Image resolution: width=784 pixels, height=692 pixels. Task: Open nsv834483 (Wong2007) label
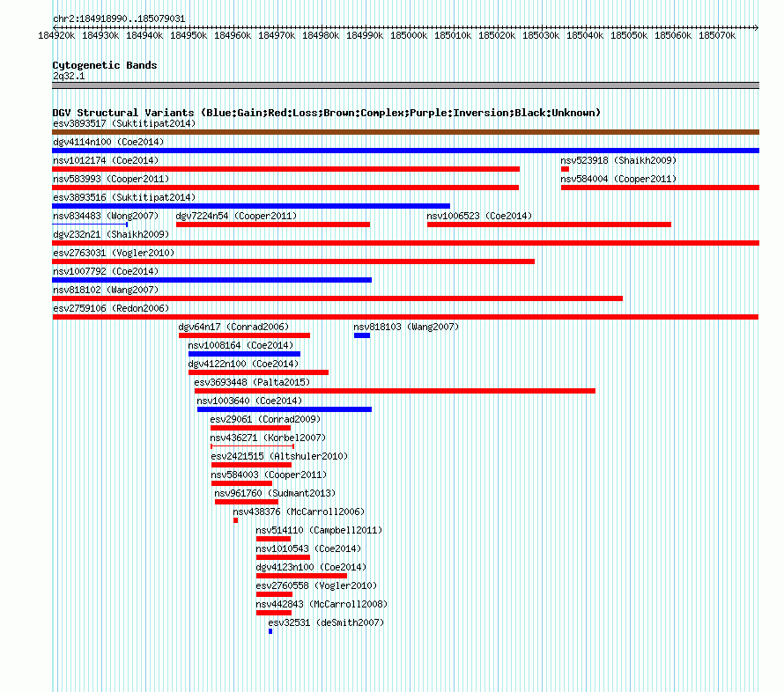(x=106, y=216)
